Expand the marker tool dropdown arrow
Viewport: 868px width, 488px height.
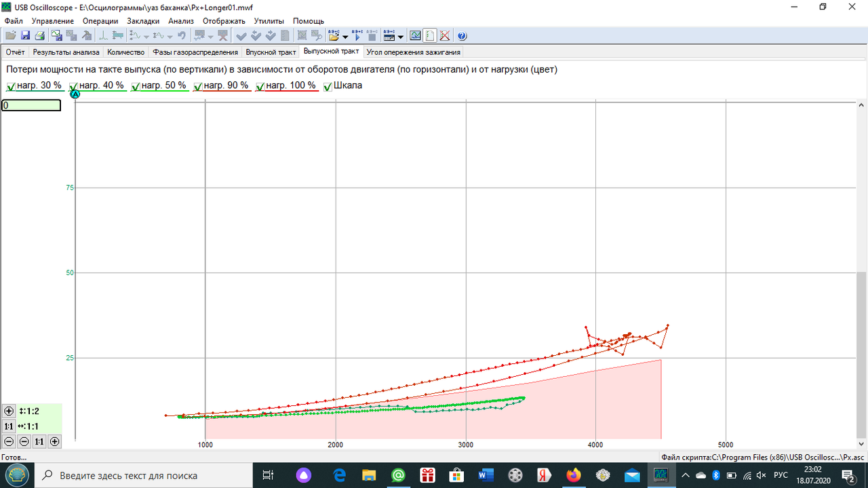210,36
